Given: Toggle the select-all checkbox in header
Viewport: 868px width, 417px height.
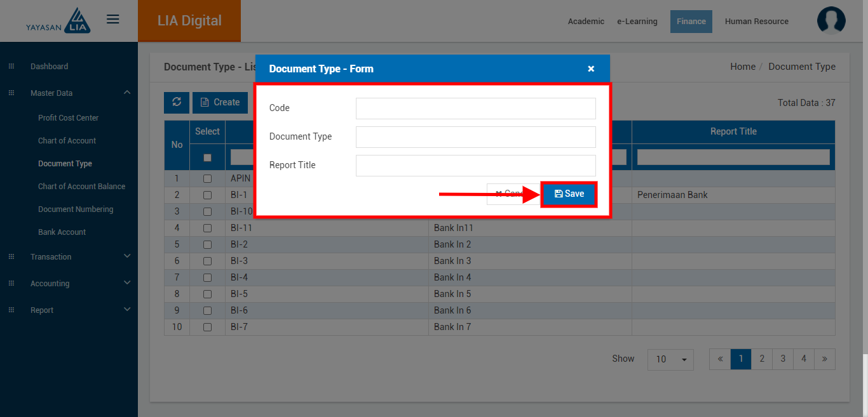Looking at the screenshot, I should pyautogui.click(x=207, y=157).
